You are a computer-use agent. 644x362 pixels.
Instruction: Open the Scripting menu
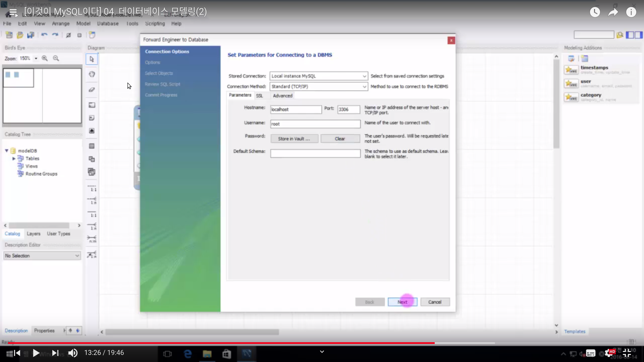[x=155, y=24]
